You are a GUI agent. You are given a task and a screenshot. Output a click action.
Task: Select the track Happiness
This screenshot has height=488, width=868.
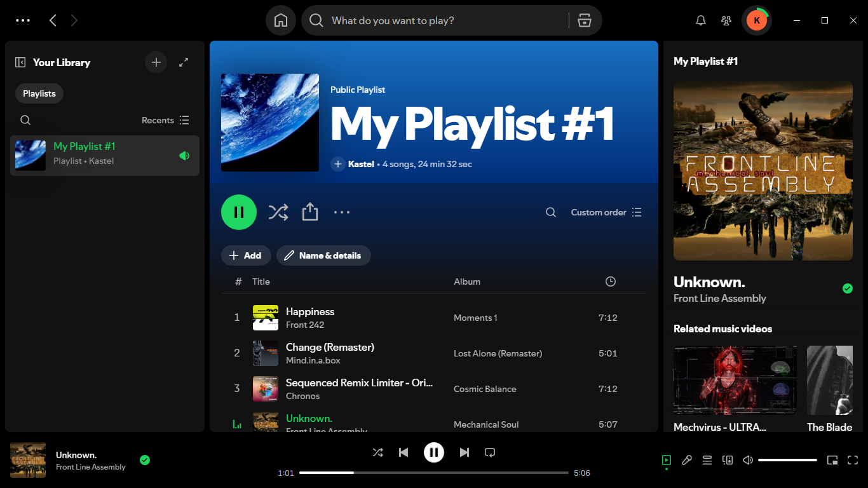tap(434, 318)
